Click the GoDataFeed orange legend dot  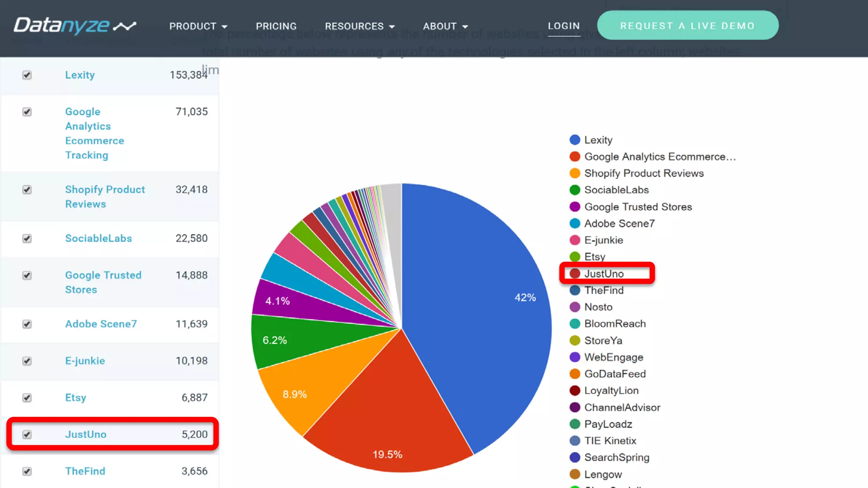(575, 374)
